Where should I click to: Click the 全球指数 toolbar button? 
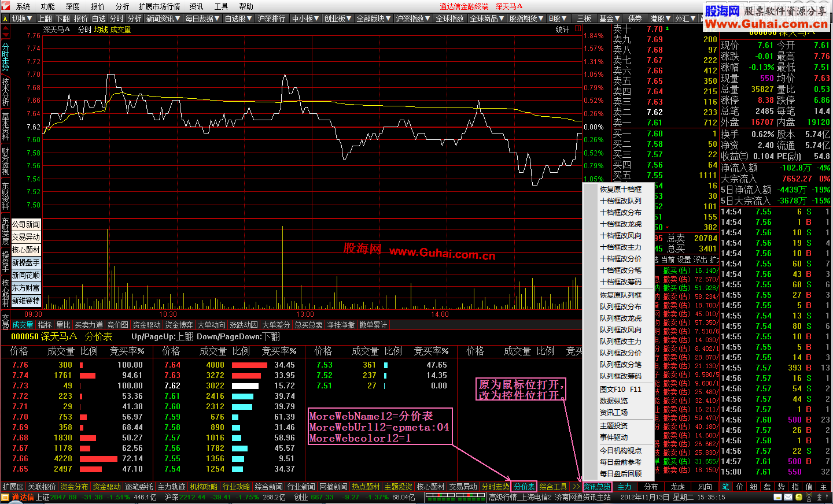point(450,18)
